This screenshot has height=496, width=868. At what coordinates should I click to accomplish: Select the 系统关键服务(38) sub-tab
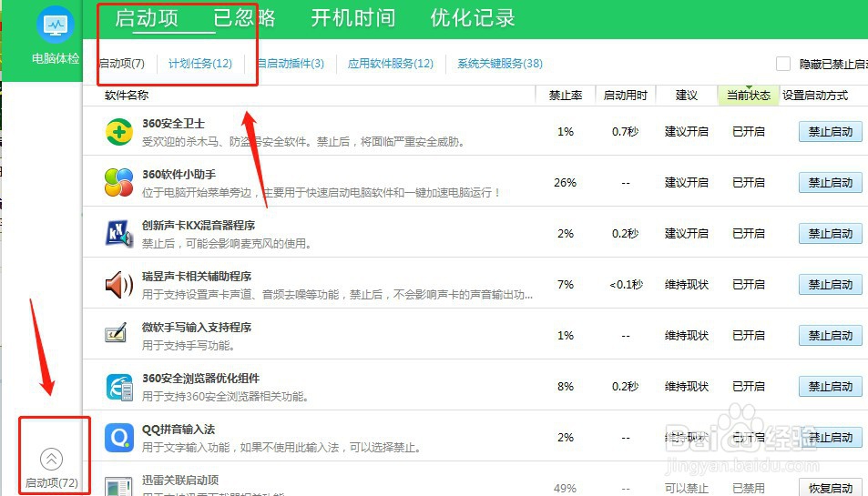(500, 64)
